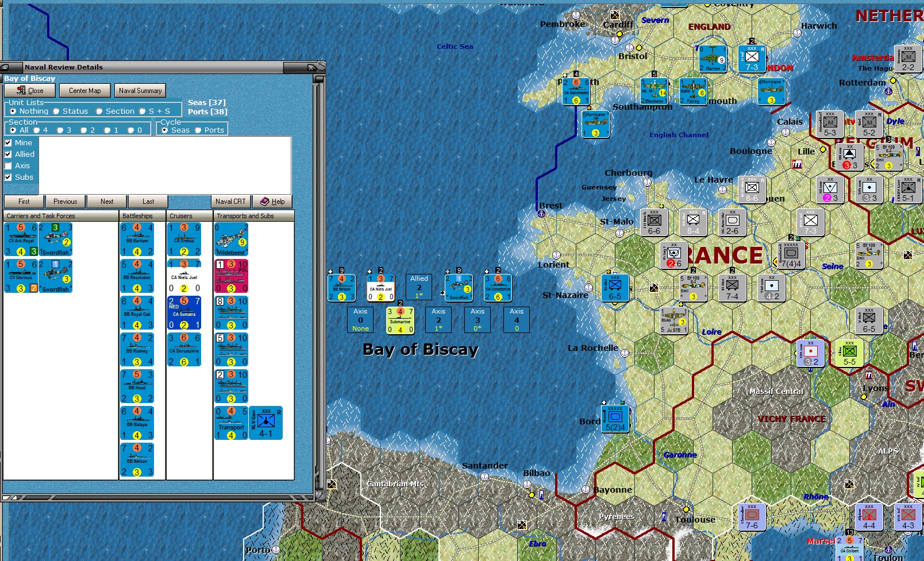Click the Allied 2 sea-box section on the map
This screenshot has height=561, width=924.
coord(419,287)
